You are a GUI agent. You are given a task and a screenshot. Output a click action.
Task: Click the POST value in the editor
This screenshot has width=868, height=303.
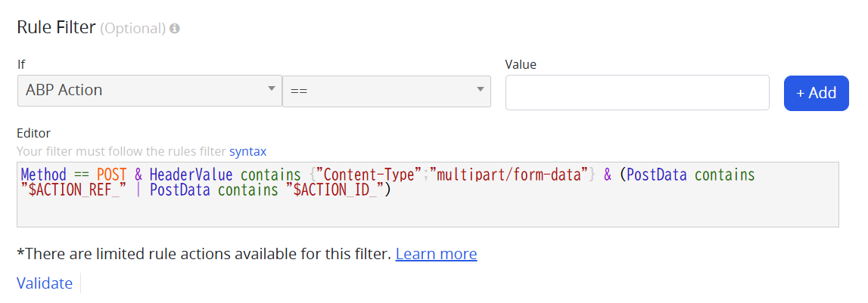[x=112, y=175]
